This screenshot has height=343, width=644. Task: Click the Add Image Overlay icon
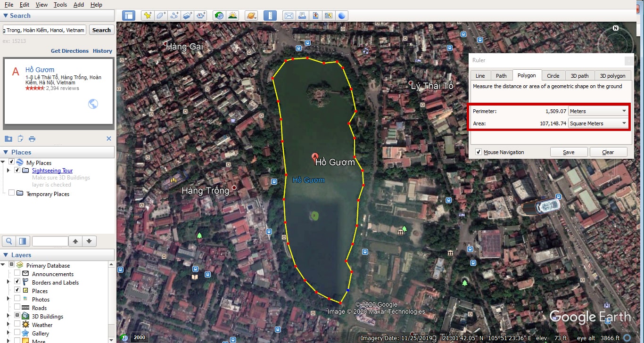click(x=188, y=16)
